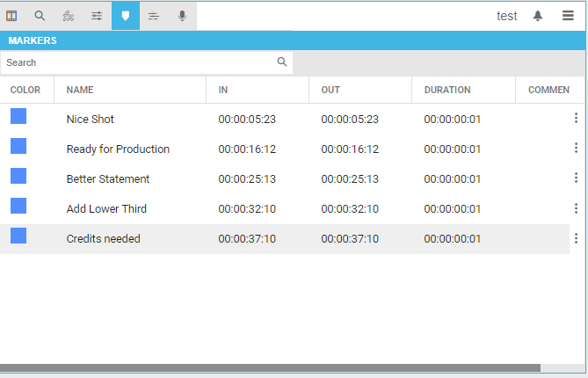Sort markers by the Name column
The width and height of the screenshot is (588, 378).
(80, 90)
